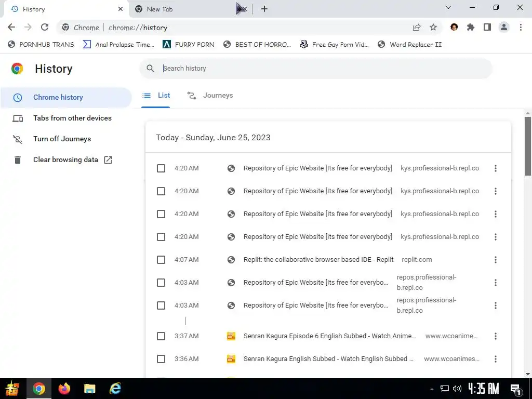The width and height of the screenshot is (532, 399).
Task: Open the Chrome profile avatar menu
Action: pos(504,28)
